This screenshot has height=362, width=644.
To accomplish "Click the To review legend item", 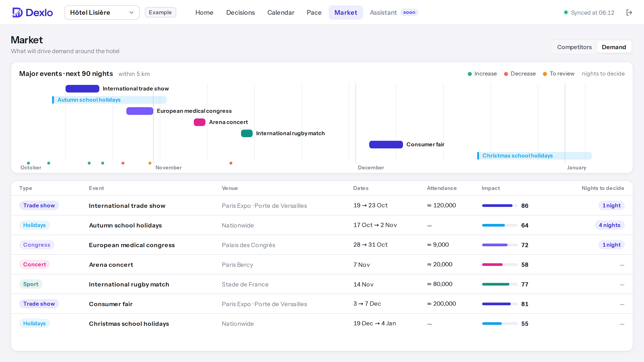I will click(x=558, y=74).
